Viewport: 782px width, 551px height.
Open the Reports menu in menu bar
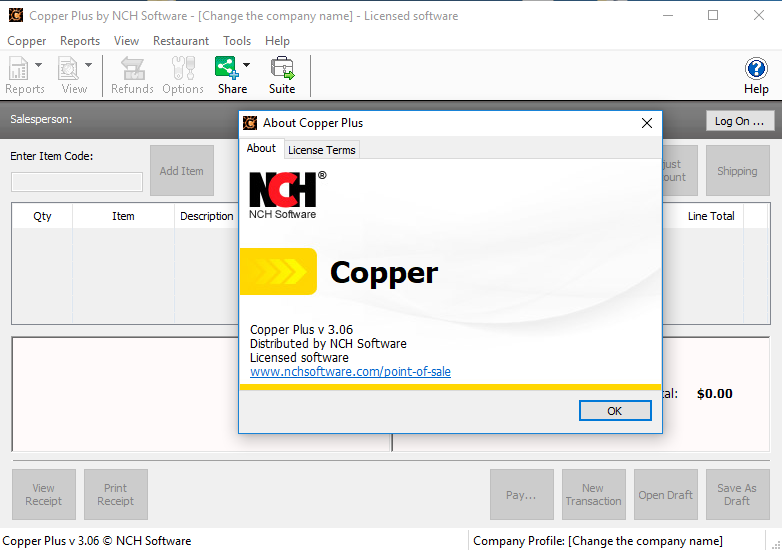coord(80,41)
